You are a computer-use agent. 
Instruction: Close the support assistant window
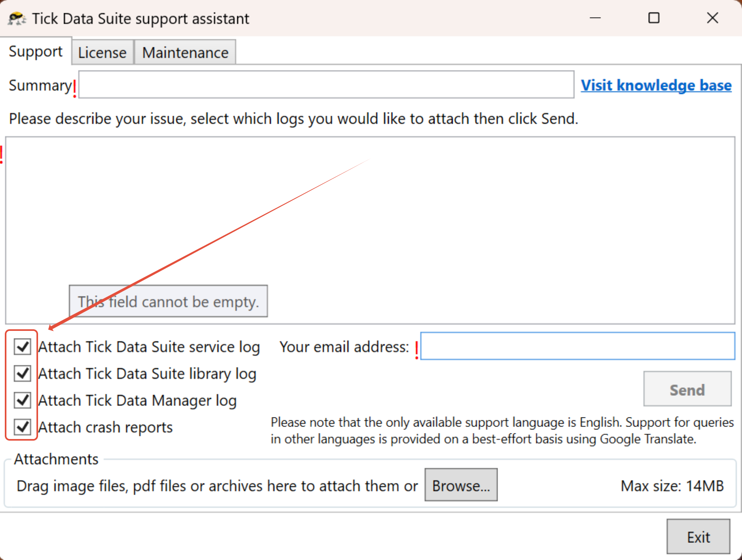(713, 18)
